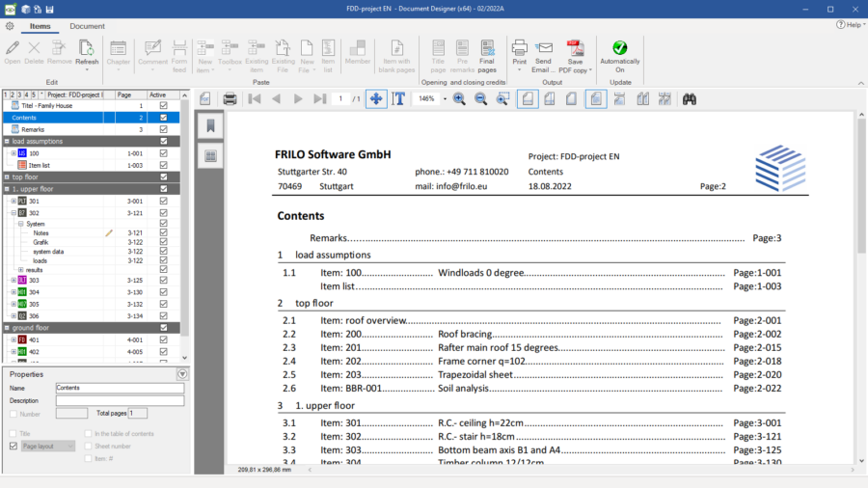Select the text selection tool
This screenshot has width=868, height=488.
pyautogui.click(x=398, y=99)
